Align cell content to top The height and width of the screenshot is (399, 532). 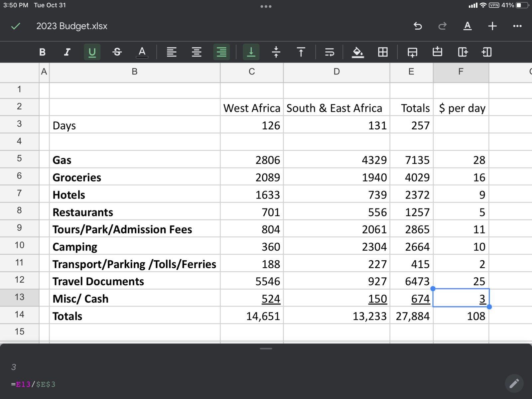click(301, 52)
